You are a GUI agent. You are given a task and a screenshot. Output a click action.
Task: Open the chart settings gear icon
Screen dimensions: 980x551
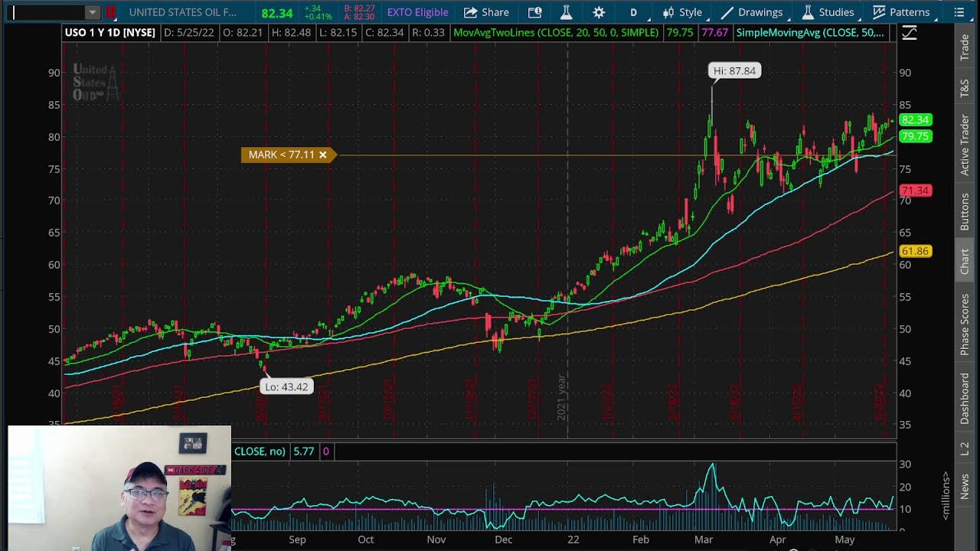coord(599,12)
